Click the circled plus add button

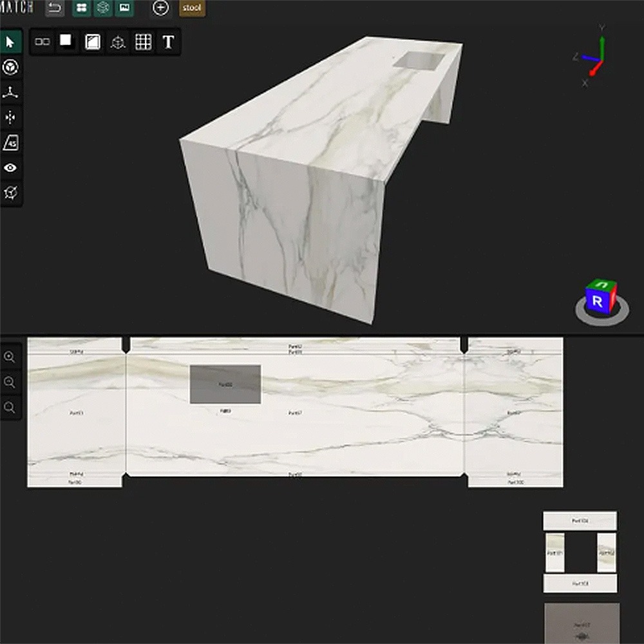[160, 8]
